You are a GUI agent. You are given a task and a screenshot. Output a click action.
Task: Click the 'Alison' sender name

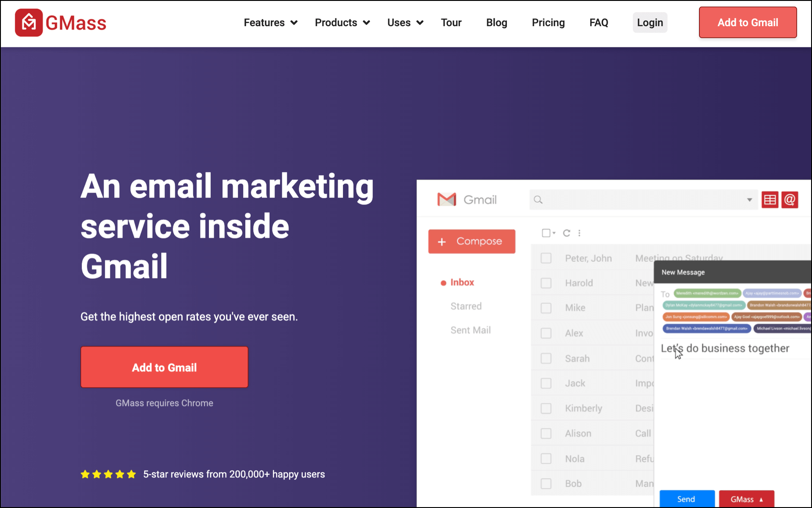point(578,434)
